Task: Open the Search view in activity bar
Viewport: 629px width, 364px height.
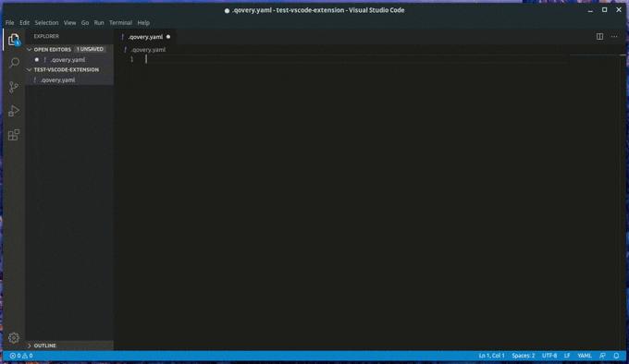Action: [x=14, y=63]
